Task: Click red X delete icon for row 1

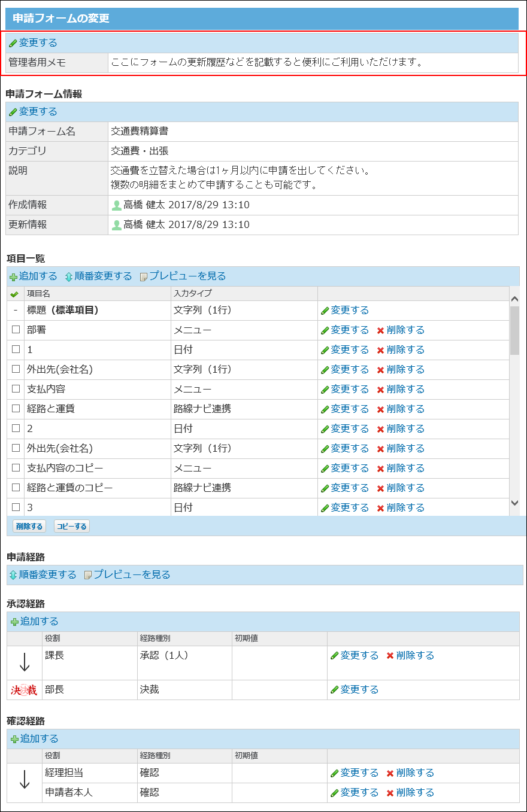Action: [x=380, y=350]
